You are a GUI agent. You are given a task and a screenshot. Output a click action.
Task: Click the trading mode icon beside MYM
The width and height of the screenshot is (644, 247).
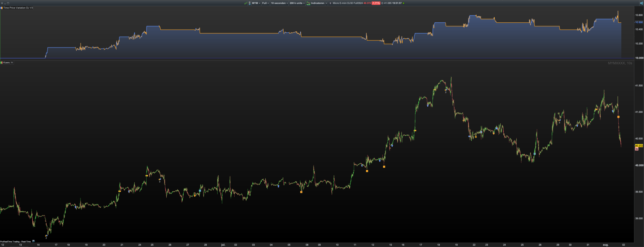pyautogui.click(x=249, y=3)
